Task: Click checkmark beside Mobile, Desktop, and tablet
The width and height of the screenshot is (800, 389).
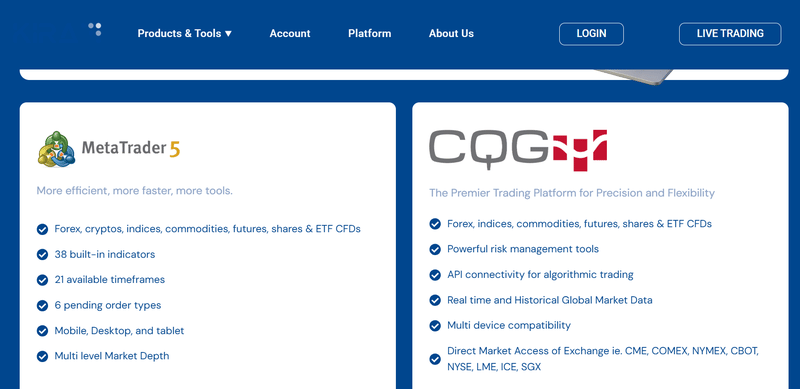Action: click(x=42, y=331)
